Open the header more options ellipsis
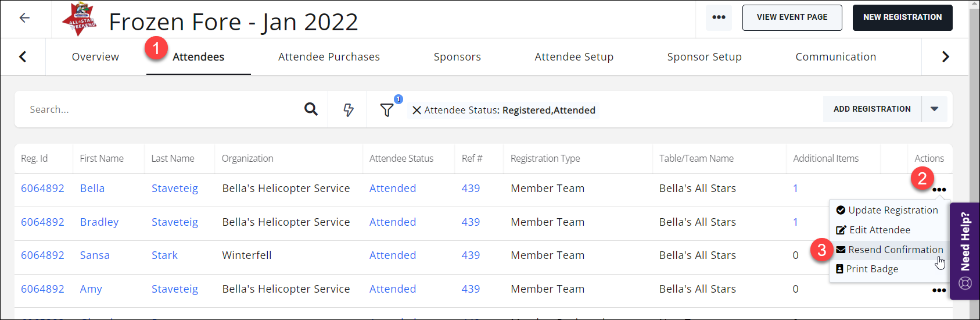 tap(719, 17)
